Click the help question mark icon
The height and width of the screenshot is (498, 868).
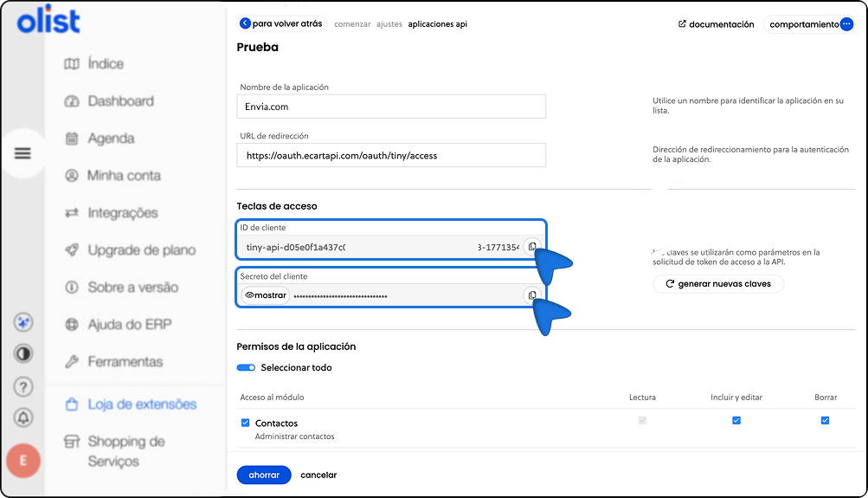pos(24,386)
